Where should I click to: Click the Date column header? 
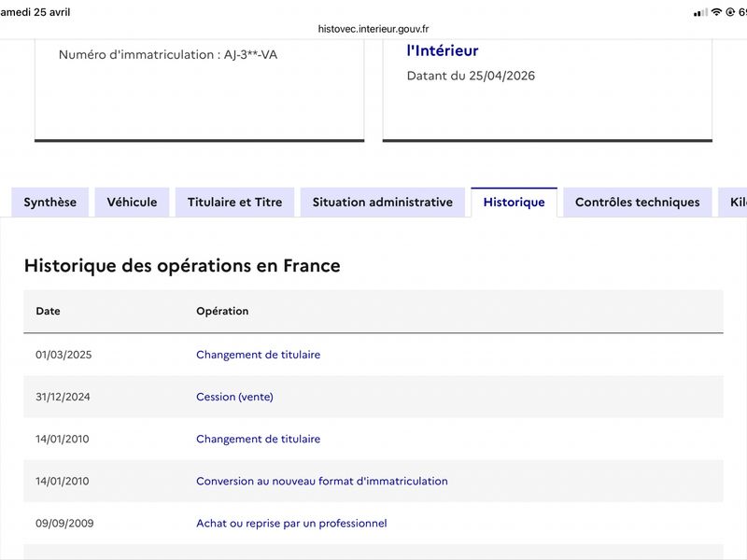[48, 311]
